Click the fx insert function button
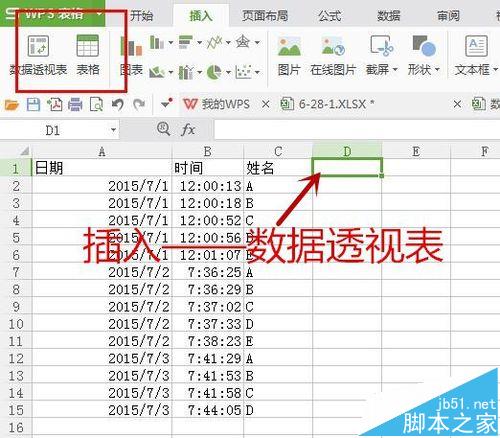The height and width of the screenshot is (438, 500). click(188, 129)
